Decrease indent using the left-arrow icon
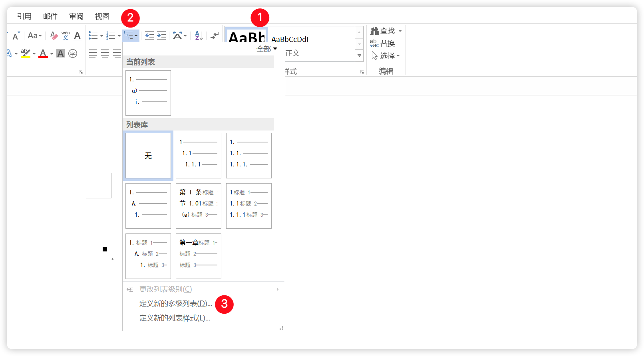The width and height of the screenshot is (644, 356). click(149, 36)
